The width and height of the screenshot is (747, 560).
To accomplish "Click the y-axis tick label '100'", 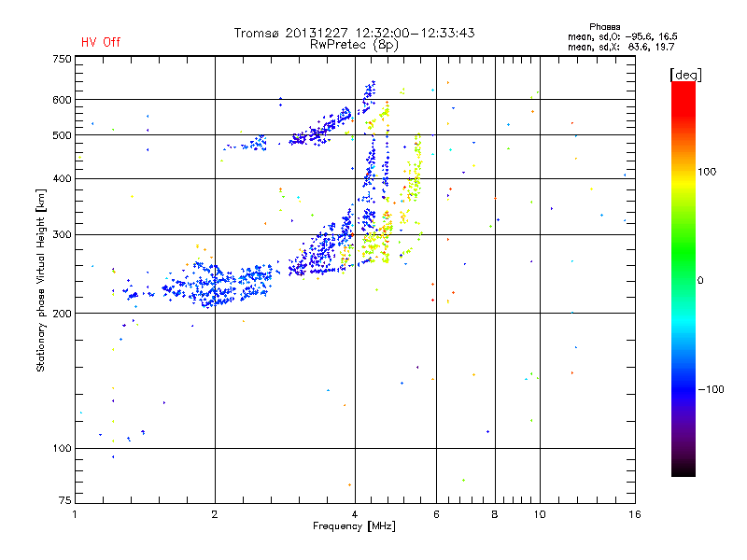I will 62,449.
